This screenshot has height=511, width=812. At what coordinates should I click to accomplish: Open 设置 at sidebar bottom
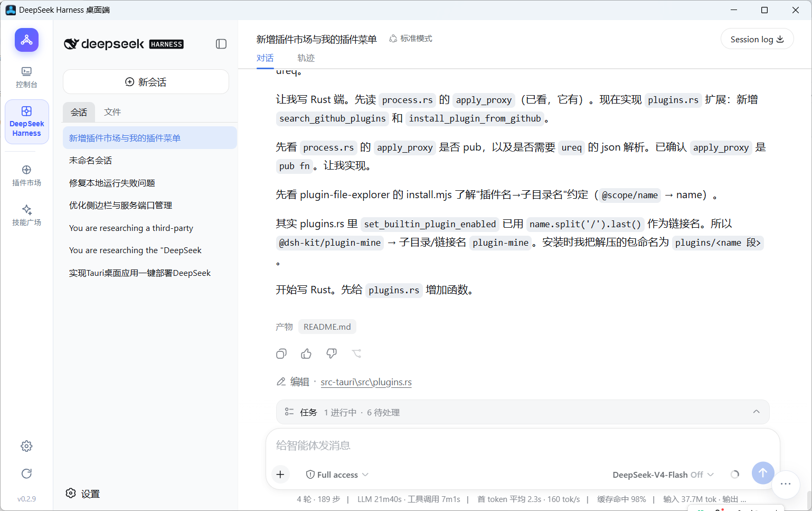83,494
